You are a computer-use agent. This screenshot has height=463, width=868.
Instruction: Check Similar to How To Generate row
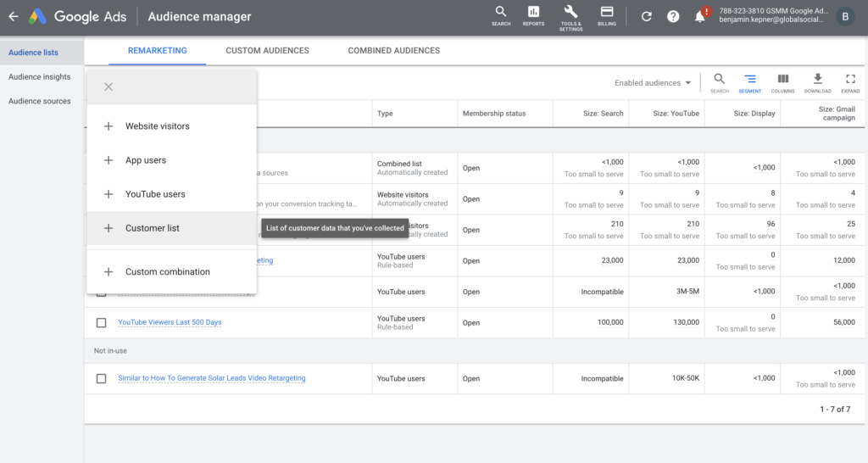click(x=102, y=379)
